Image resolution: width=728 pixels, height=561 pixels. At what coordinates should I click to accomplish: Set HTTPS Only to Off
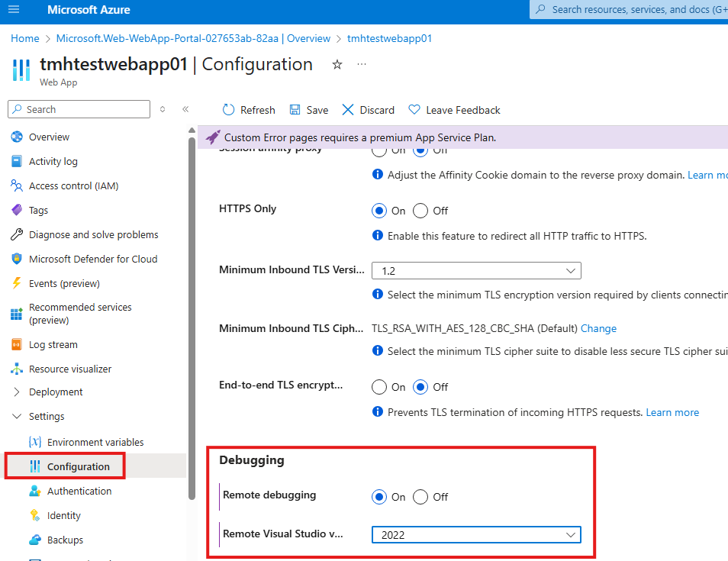[420, 211]
